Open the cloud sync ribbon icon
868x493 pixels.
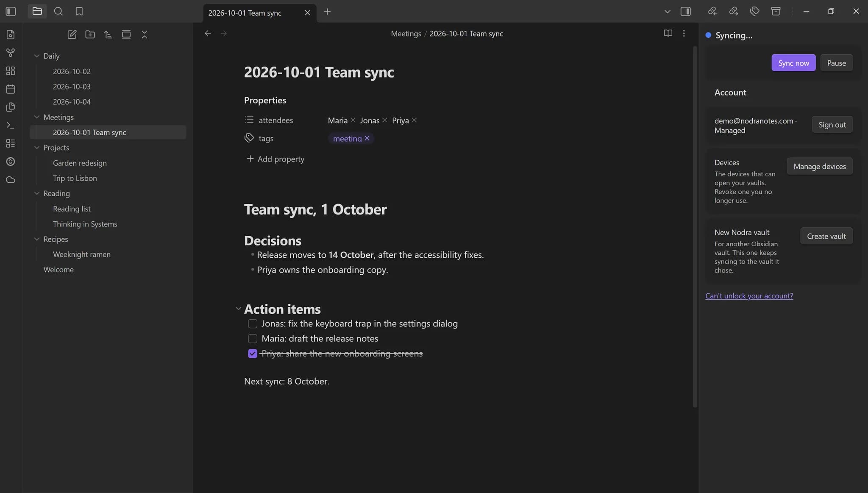[x=11, y=180]
